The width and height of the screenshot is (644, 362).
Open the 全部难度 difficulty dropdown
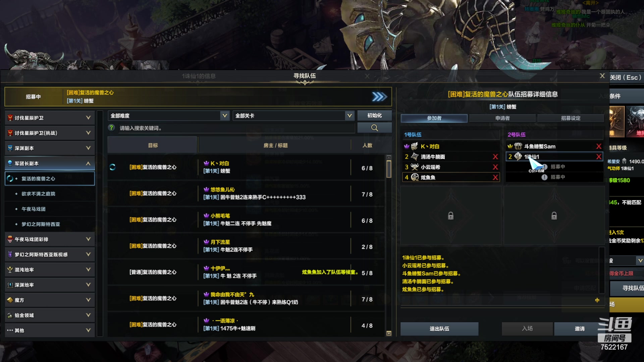(x=168, y=116)
